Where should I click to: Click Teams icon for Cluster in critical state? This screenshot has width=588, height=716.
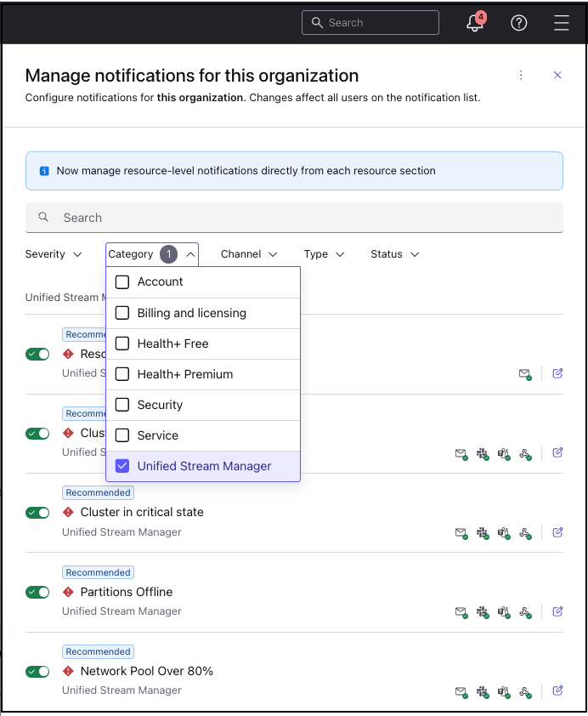(504, 532)
